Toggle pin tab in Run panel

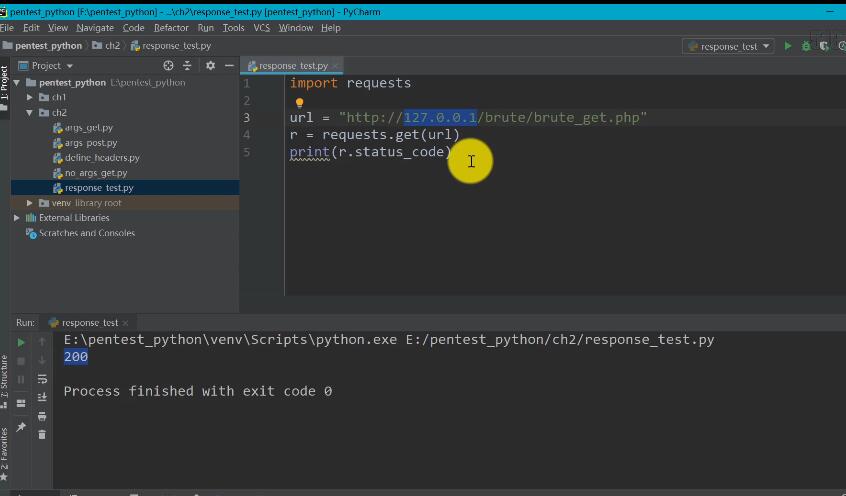point(21,427)
